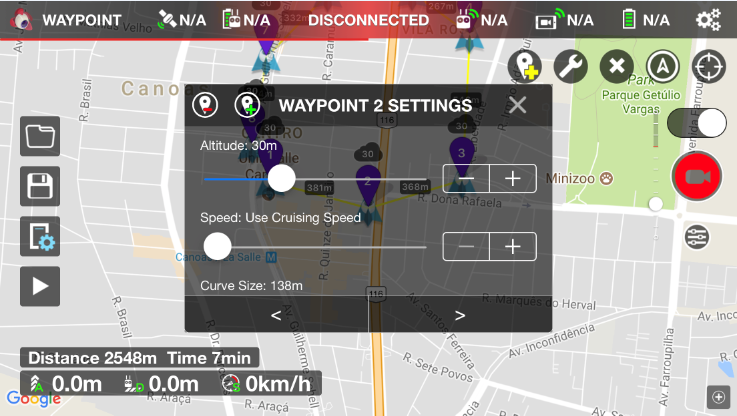Screen dimensions: 737x416
Task: Increase altitude with the plus stepper
Action: (x=513, y=179)
